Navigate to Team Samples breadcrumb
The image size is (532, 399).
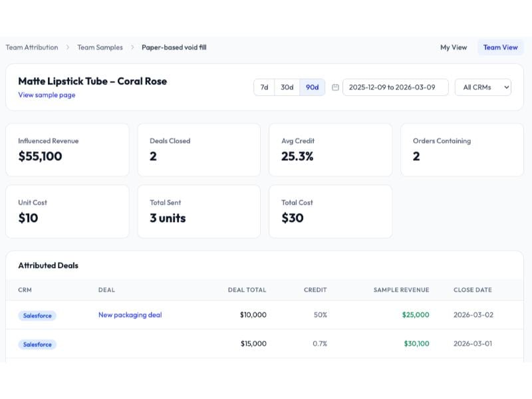[x=100, y=47]
